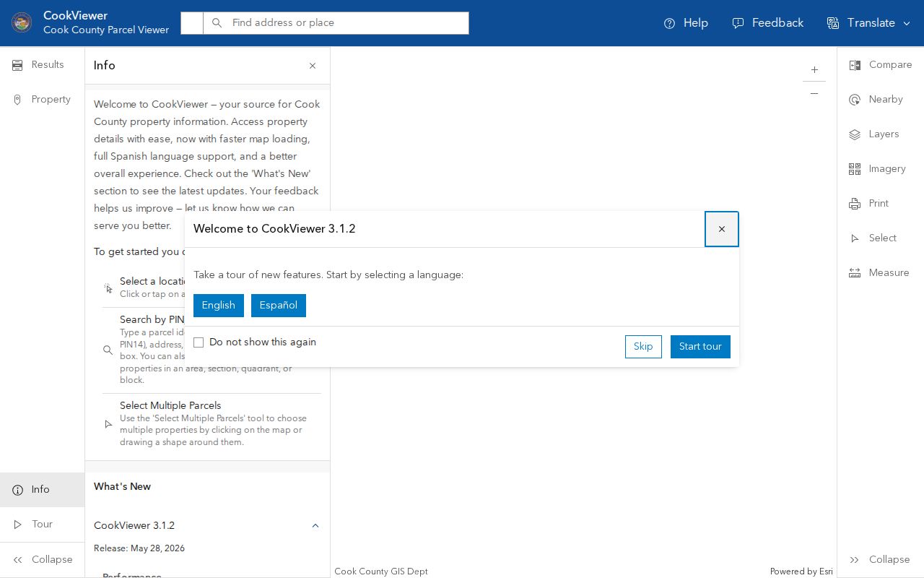Open the Help menu
The height and width of the screenshot is (578, 924).
pos(686,23)
